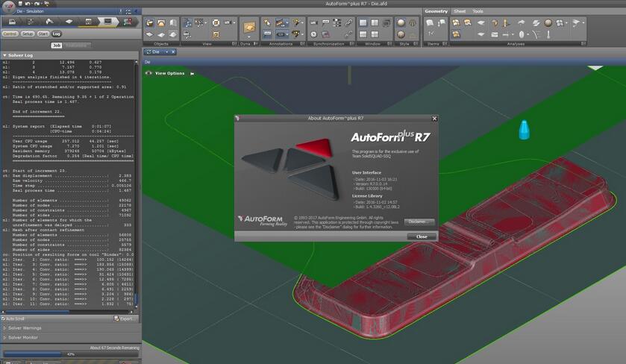The image size is (626, 364).
Task: Click the clock icon in Synchronization group
Action: point(314,35)
